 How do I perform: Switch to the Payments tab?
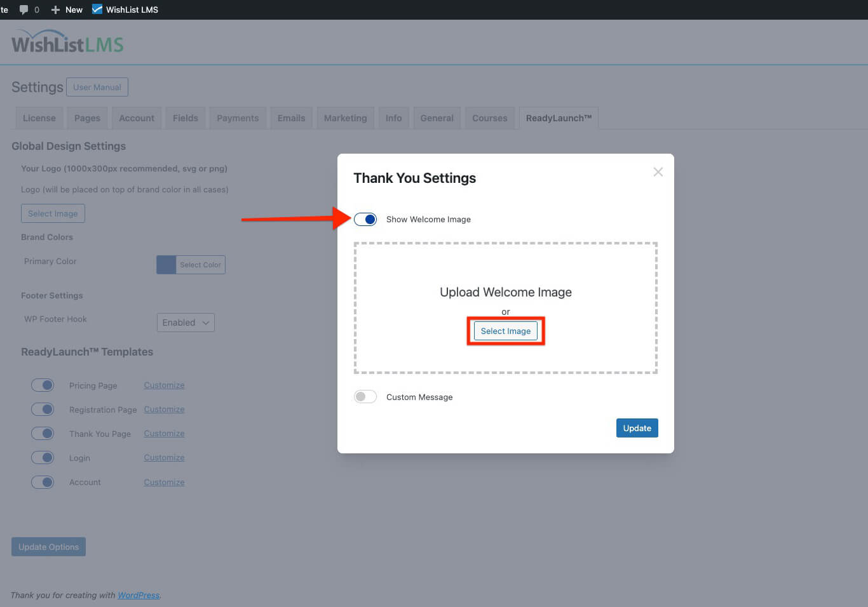(x=238, y=117)
